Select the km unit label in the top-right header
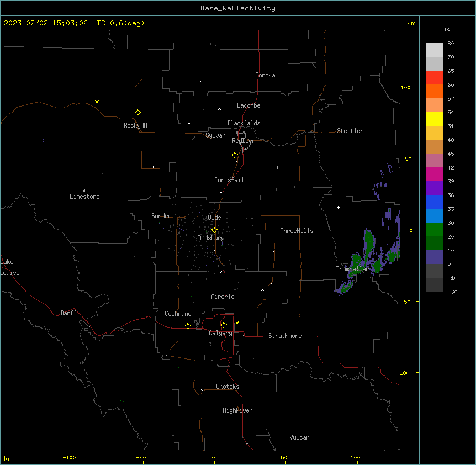 click(411, 23)
